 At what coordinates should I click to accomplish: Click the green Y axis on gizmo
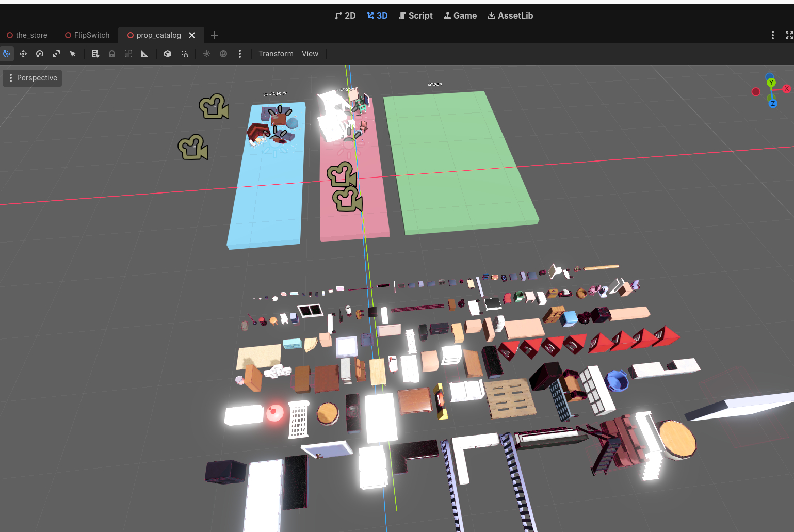point(771,83)
